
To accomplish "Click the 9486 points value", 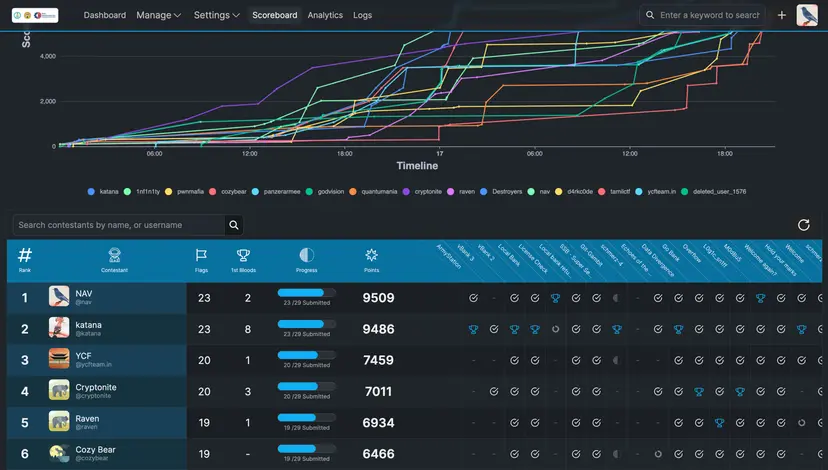I will pyautogui.click(x=379, y=330).
